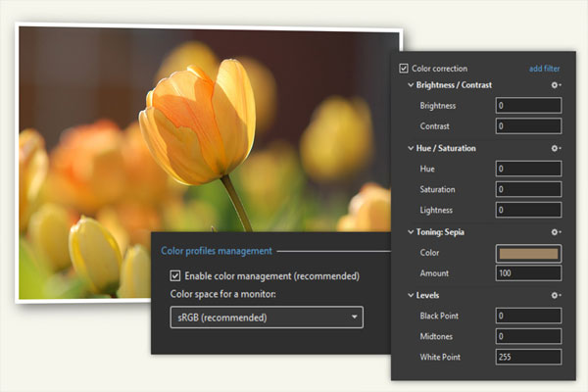The image size is (588, 392).
Task: Toggle the Color correction checkbox
Action: point(404,69)
